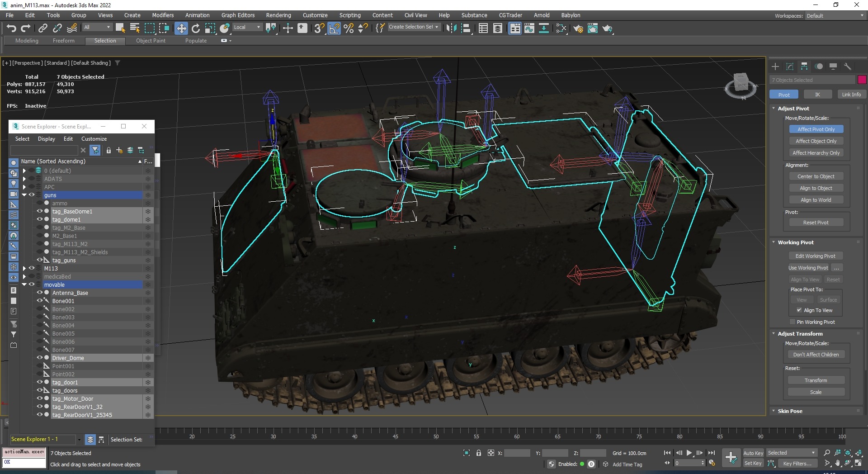Image resolution: width=868 pixels, height=474 pixels.
Task: Activate the Select and Move tool
Action: pos(181,28)
